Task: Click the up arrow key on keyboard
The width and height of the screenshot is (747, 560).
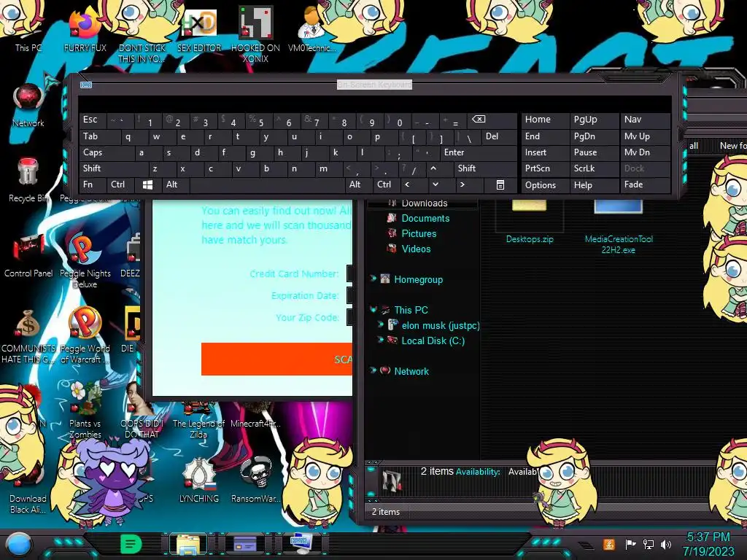Action: 433,168
